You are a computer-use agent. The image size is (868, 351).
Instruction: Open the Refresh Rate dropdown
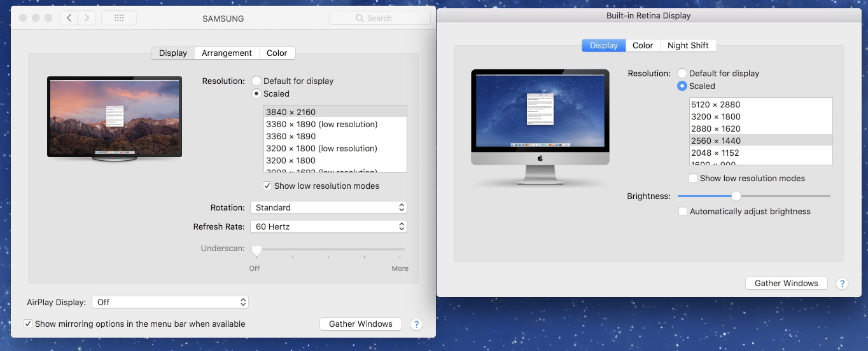click(x=328, y=226)
